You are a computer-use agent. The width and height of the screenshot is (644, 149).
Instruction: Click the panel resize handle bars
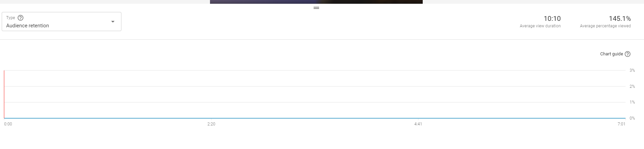pos(316,8)
